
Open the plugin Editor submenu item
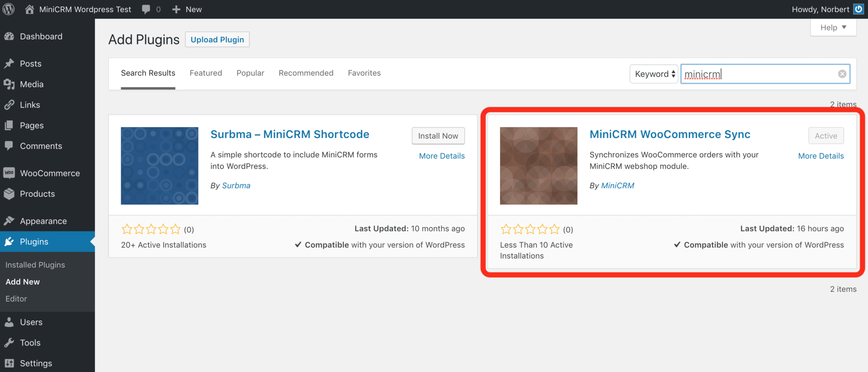(16, 299)
